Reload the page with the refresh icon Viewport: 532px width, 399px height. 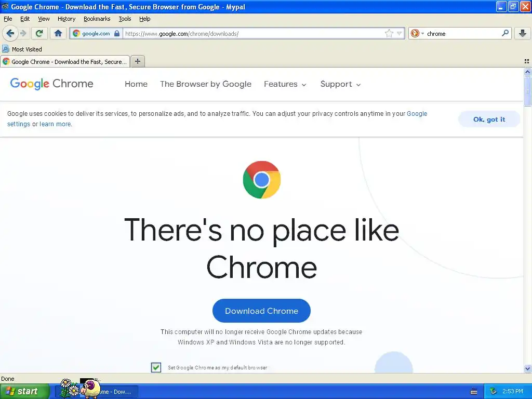pyautogui.click(x=39, y=33)
